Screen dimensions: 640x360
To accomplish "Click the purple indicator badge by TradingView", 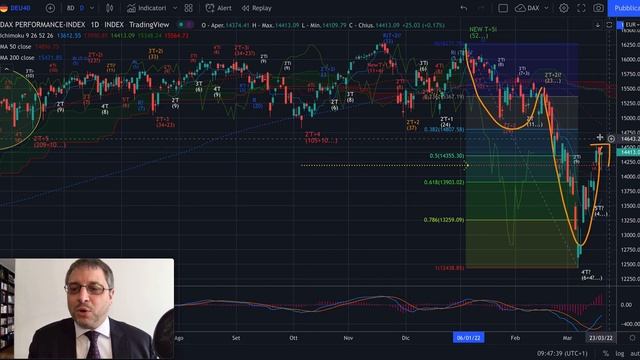I will (x=189, y=24).
